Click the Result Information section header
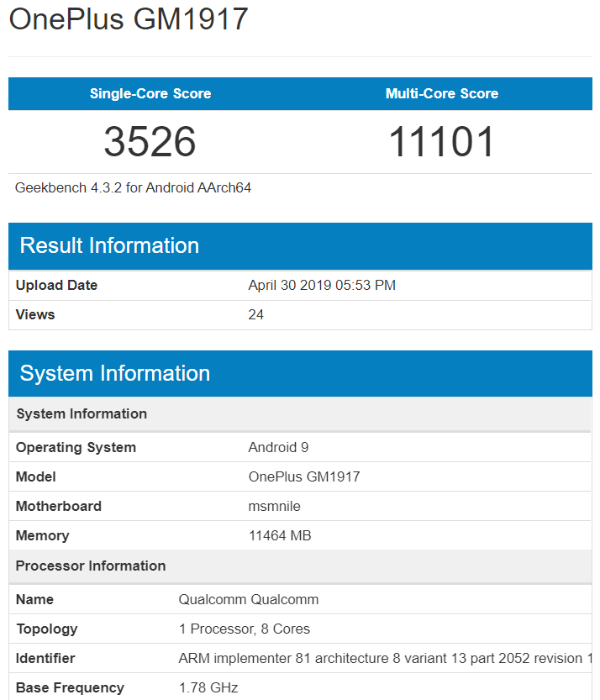 click(x=300, y=246)
